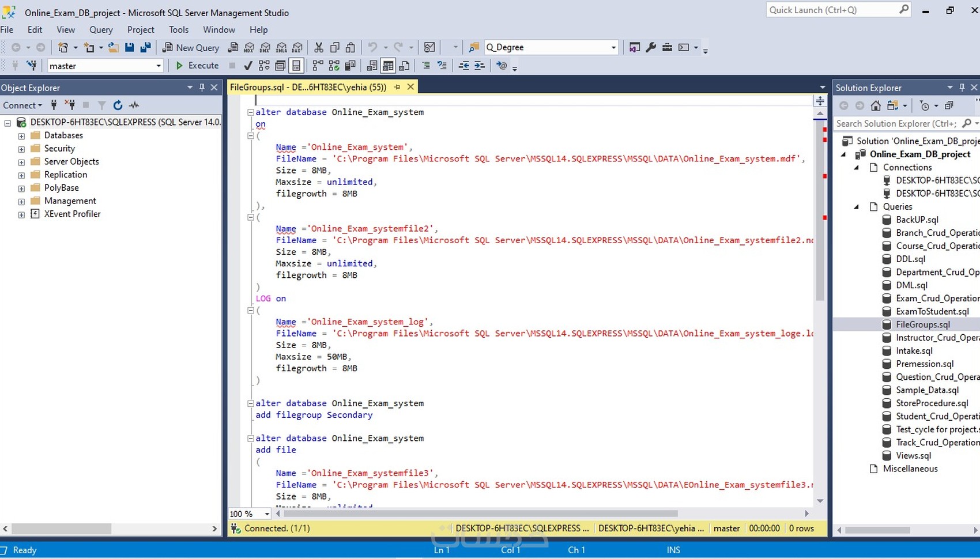Click the New Query toolbar button
This screenshot has height=559, width=980.
pyautogui.click(x=191, y=47)
